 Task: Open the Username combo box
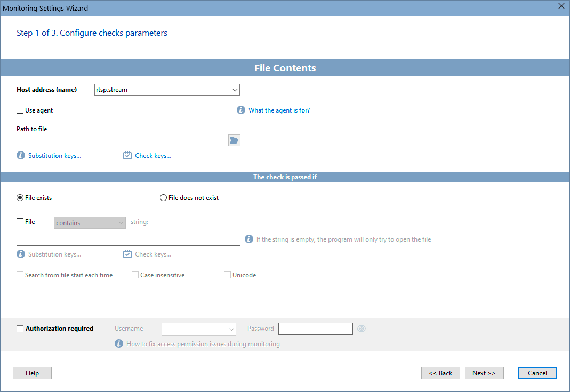coord(231,329)
